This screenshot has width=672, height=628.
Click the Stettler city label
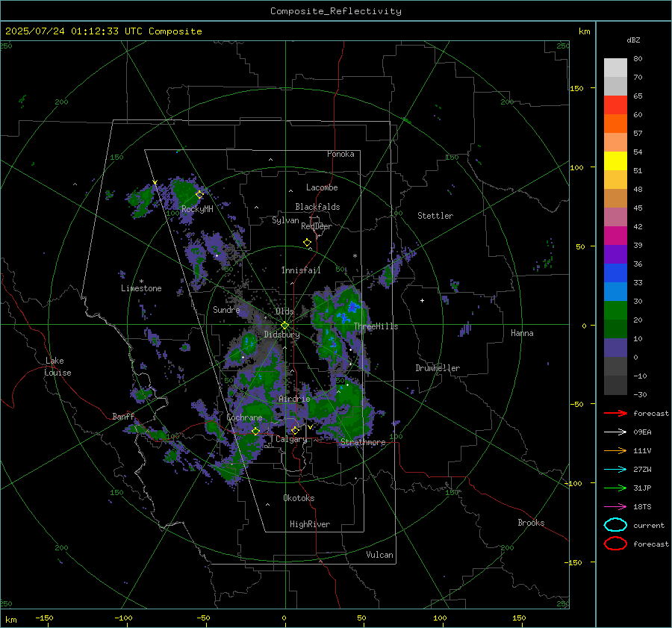point(435,216)
